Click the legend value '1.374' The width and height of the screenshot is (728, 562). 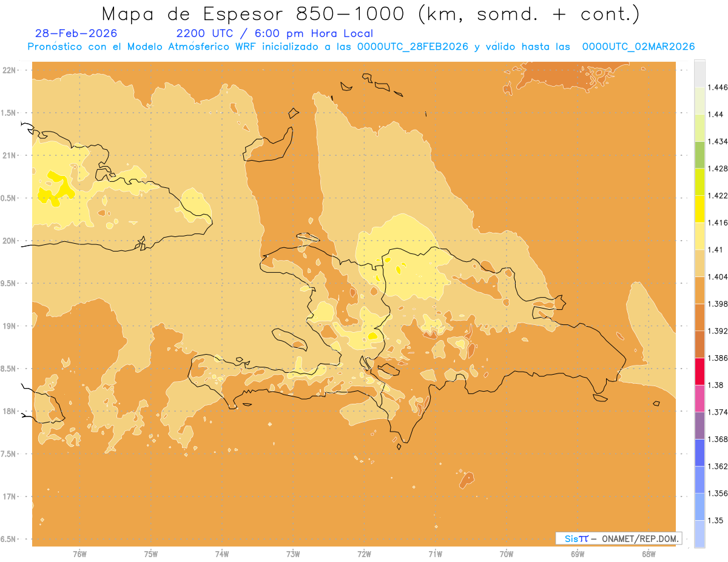tap(718, 412)
